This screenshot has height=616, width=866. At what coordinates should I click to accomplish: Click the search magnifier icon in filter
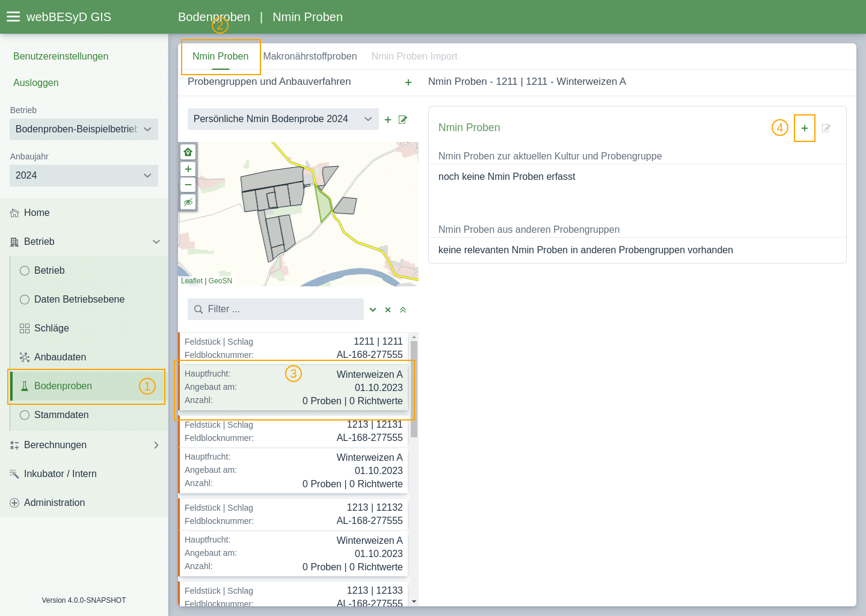coord(198,309)
